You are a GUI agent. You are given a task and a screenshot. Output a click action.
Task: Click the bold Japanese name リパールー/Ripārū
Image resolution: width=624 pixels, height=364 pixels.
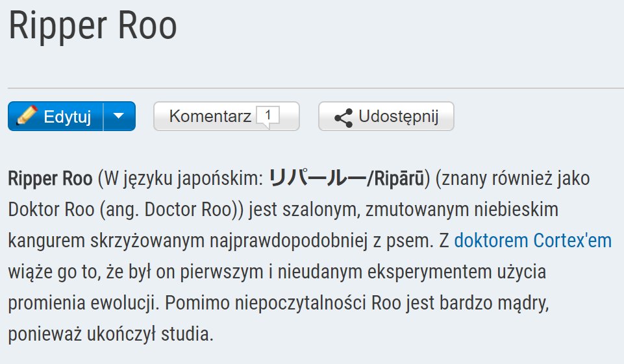click(x=346, y=178)
